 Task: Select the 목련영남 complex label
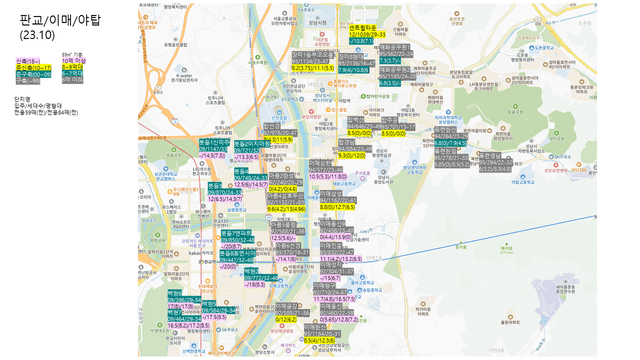(x=490, y=156)
